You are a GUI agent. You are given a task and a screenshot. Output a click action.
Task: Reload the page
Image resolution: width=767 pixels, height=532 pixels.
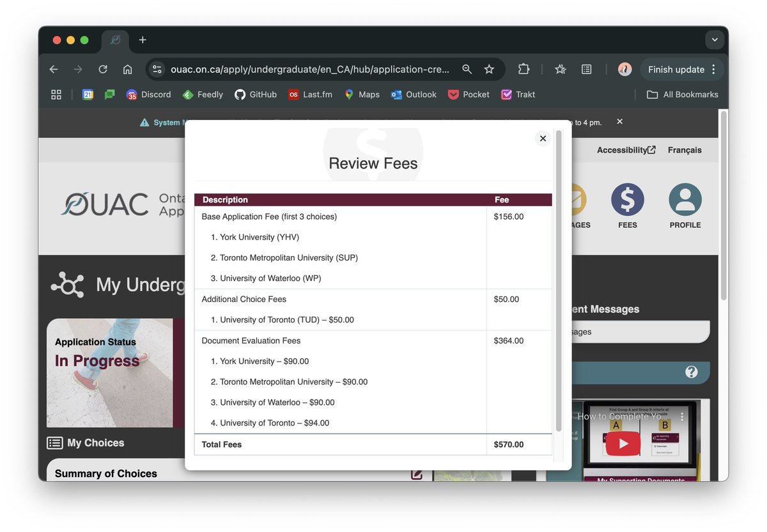(103, 69)
